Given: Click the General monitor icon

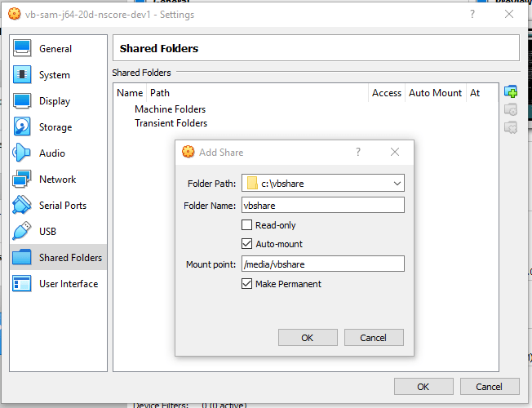Looking at the screenshot, I should tap(22, 48).
